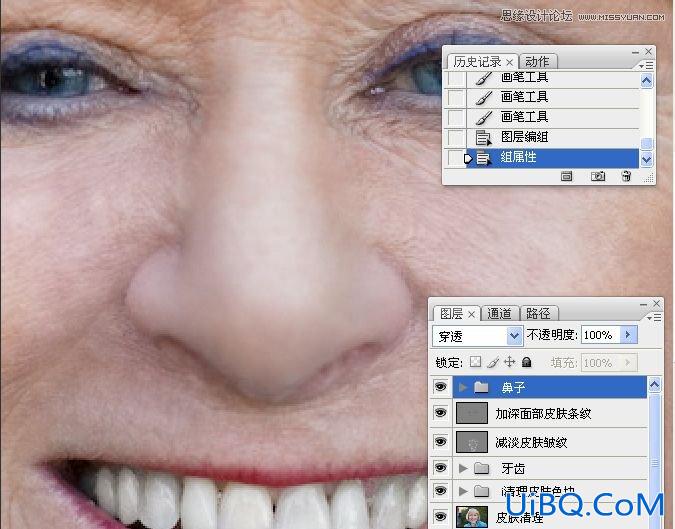Click the 加深面部皮肤条纹 layer thumbnail

[472, 413]
